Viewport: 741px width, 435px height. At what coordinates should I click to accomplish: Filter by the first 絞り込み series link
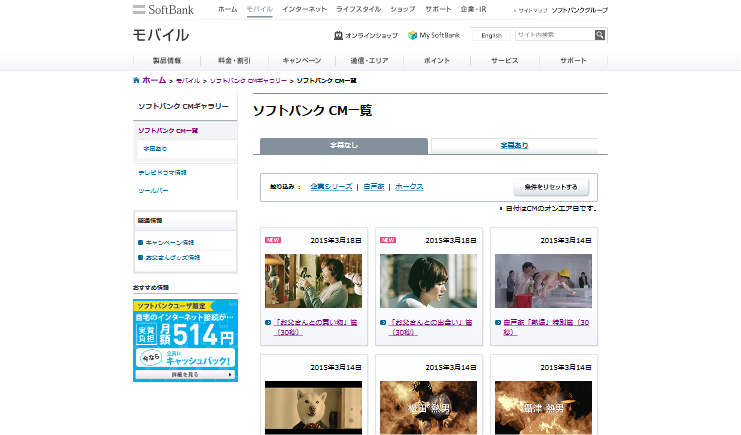point(331,187)
